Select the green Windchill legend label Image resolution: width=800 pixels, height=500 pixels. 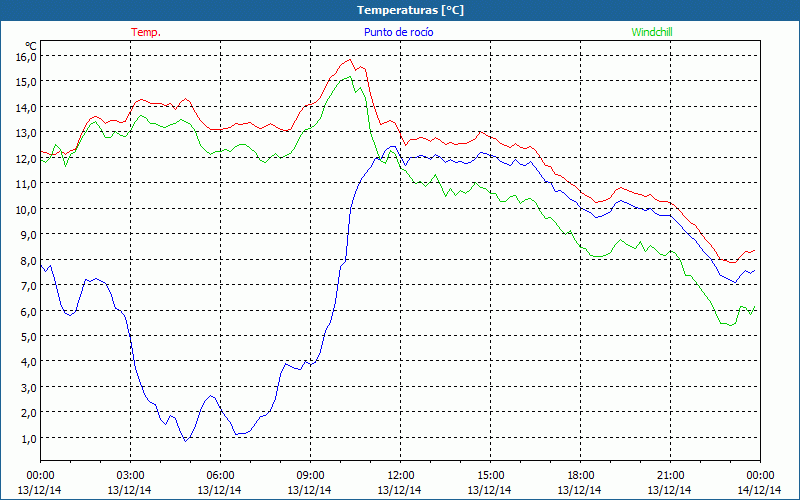coord(652,32)
